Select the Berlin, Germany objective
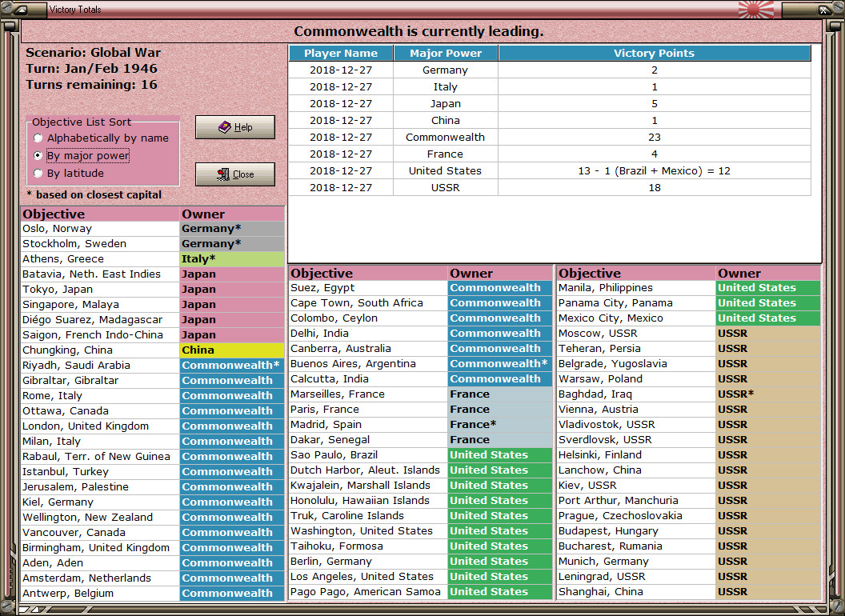Image resolution: width=845 pixels, height=616 pixels. click(x=369, y=561)
